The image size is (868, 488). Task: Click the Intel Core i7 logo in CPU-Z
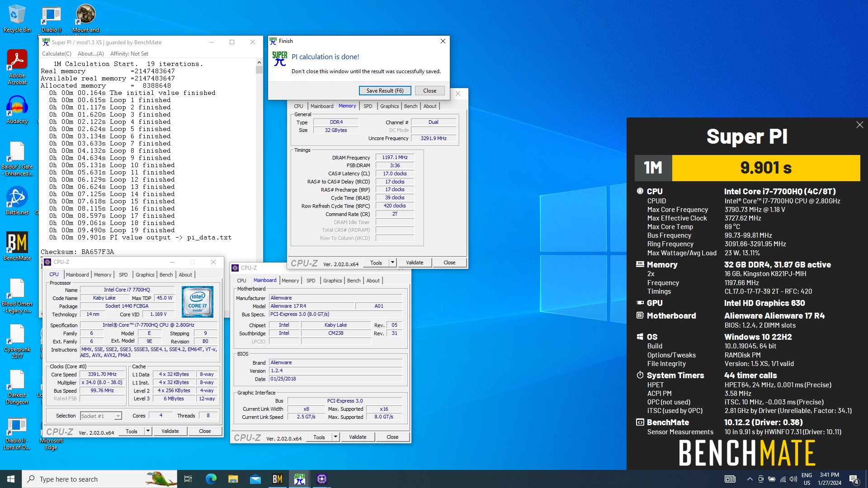(198, 302)
